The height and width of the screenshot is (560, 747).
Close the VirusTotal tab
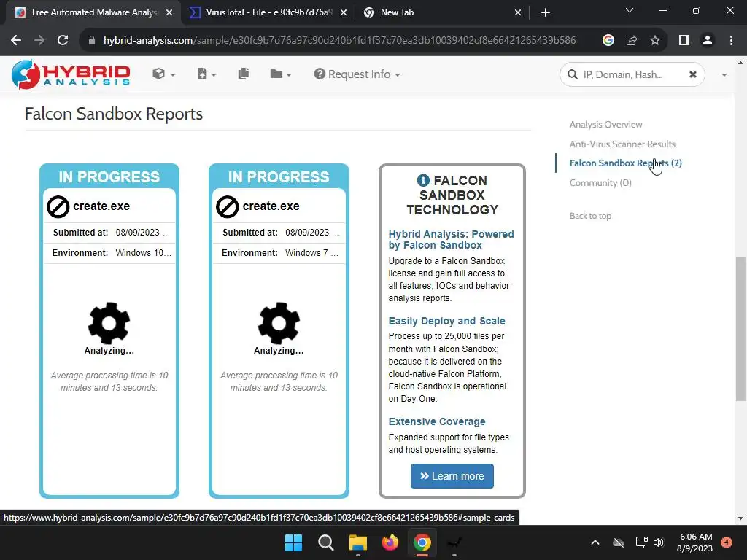[344, 13]
